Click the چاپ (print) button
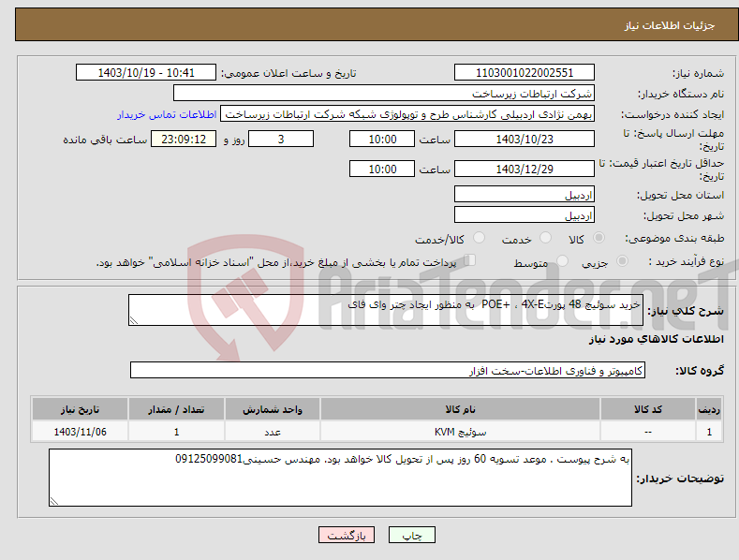Viewport: 739px width, 560px height. [411, 535]
